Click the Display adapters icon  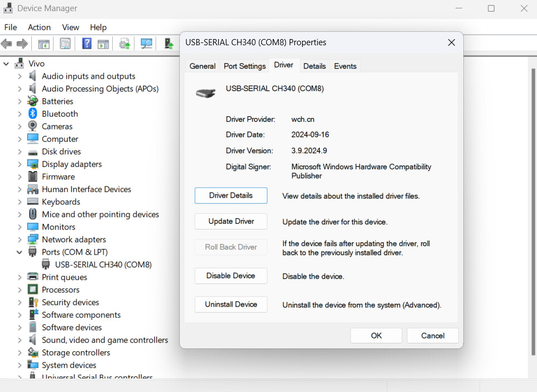(x=32, y=164)
